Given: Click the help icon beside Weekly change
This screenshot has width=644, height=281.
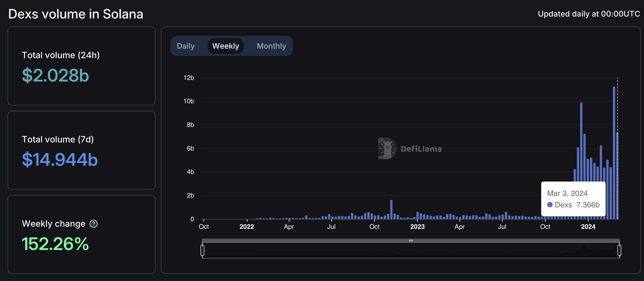Looking at the screenshot, I should coord(94,224).
